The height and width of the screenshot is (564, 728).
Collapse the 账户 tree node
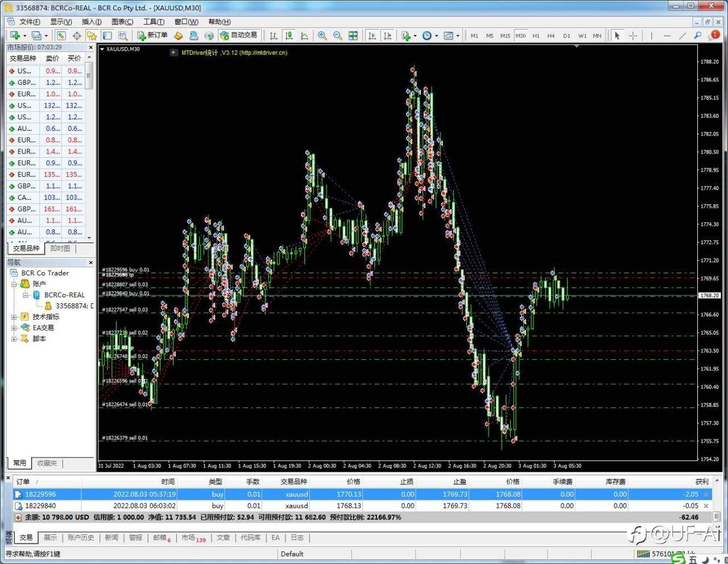click(14, 284)
